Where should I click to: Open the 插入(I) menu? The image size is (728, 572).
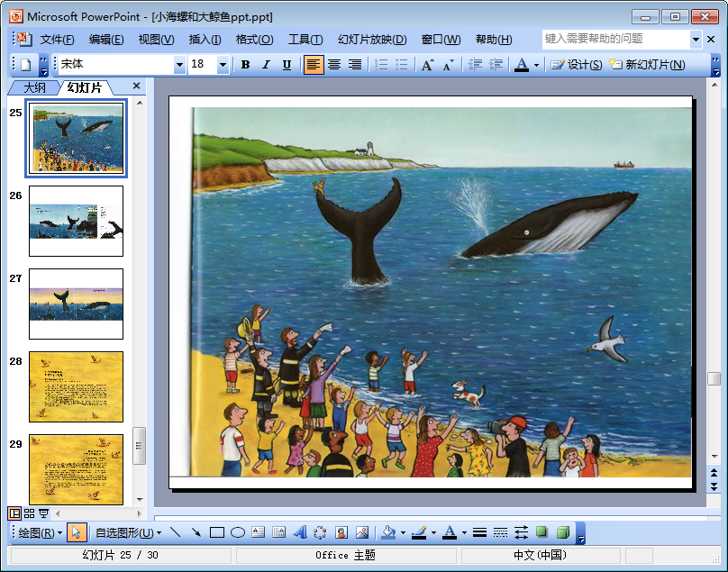tap(205, 40)
